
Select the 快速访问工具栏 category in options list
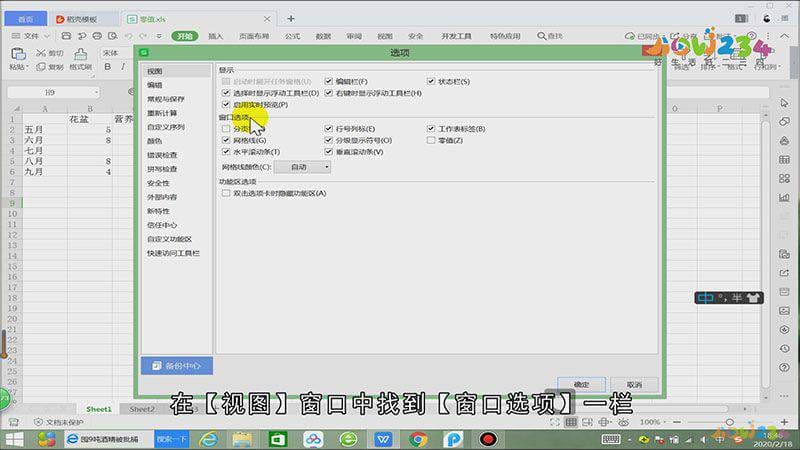tap(173, 253)
